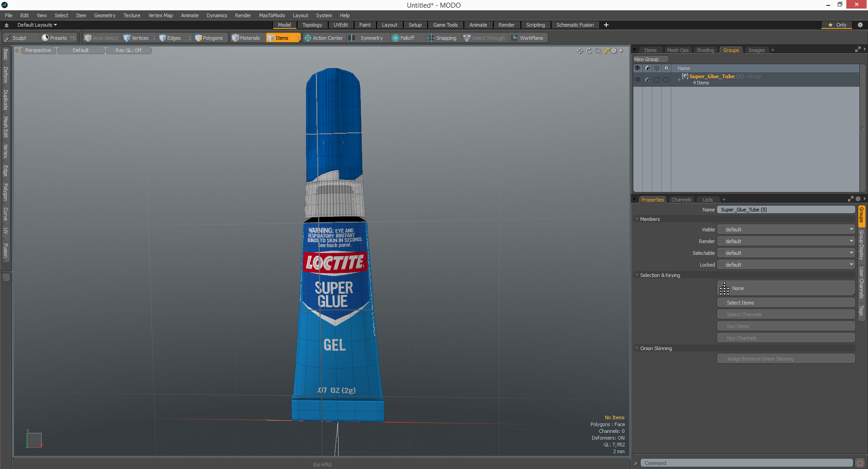Toggle visibility eye for Super_Glue_Tube group
The image size is (868, 469).
pyautogui.click(x=637, y=80)
